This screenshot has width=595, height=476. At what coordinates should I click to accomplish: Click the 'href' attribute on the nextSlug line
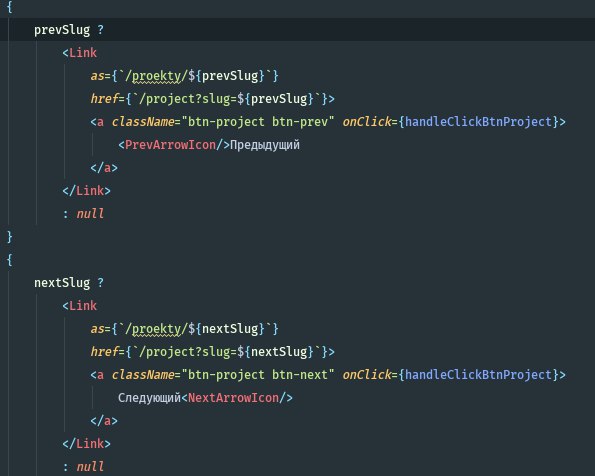pyautogui.click(x=104, y=351)
